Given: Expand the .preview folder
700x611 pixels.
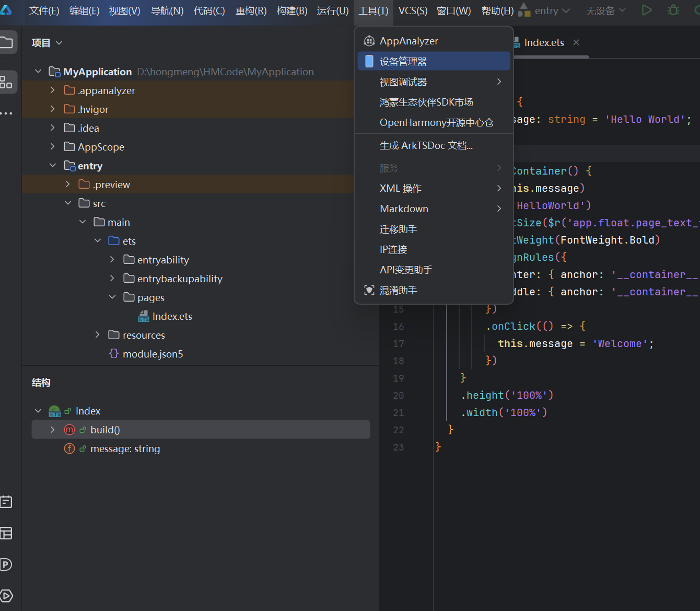Looking at the screenshot, I should (67, 184).
